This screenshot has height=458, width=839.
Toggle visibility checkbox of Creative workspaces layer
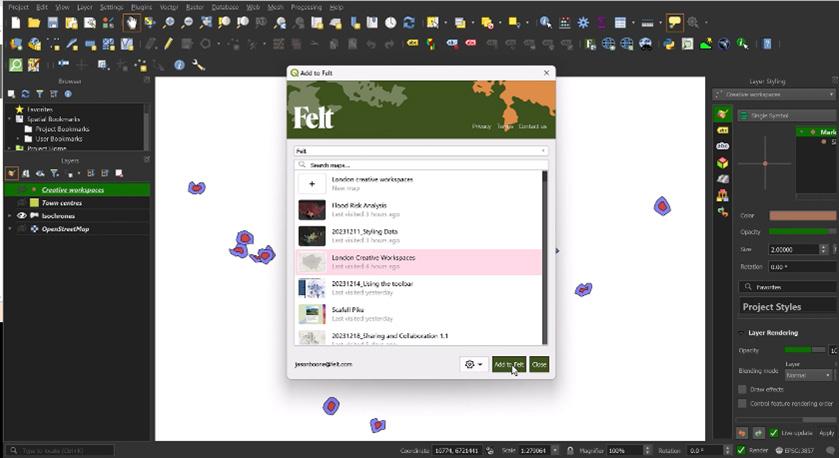[21, 190]
